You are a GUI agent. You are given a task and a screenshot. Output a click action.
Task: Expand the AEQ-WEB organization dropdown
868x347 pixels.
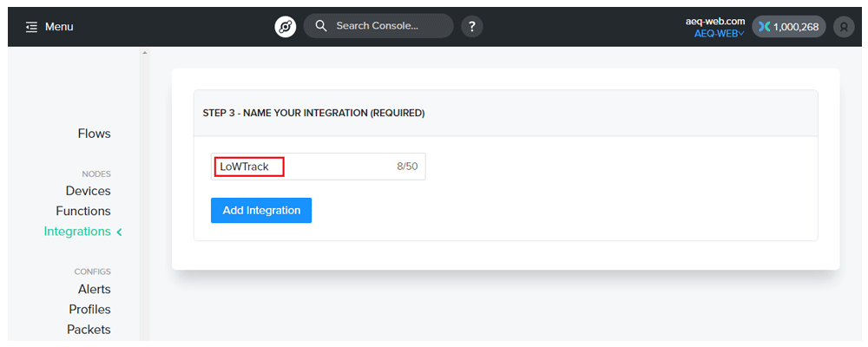coord(719,34)
